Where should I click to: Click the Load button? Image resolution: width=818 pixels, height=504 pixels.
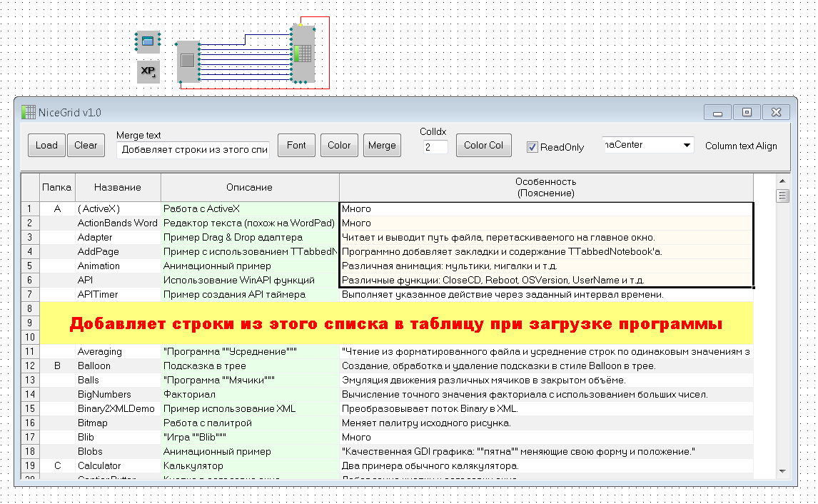46,146
